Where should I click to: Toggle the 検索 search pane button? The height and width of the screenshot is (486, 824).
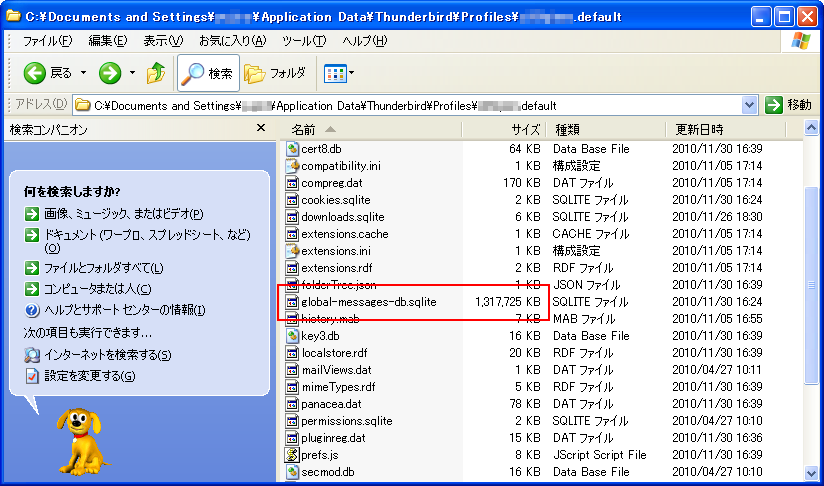[208, 73]
